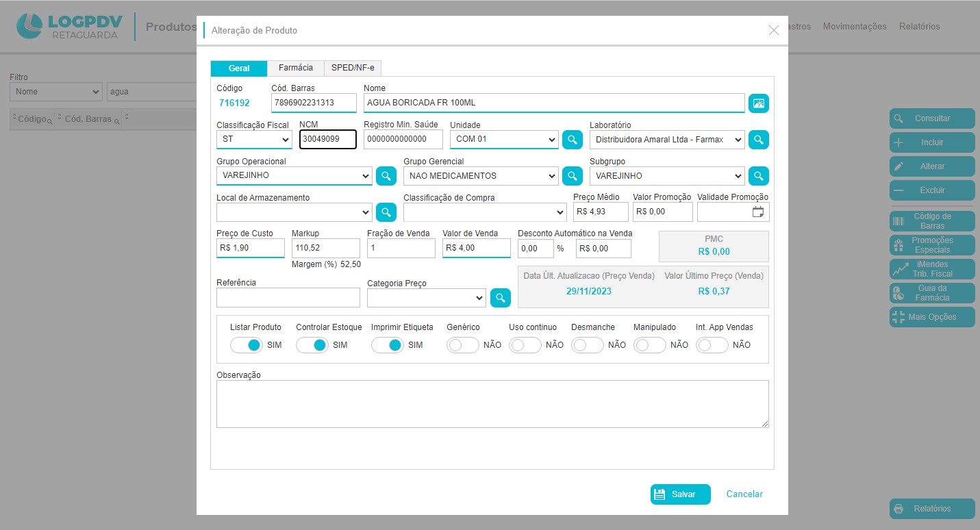Open the Classificação de Compra dropdown

(x=484, y=212)
